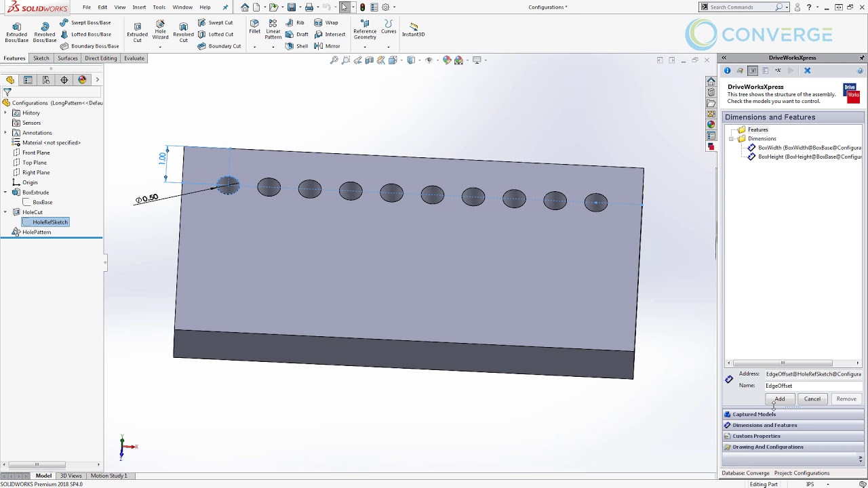Choose the Lofted Boss/Base tool
The image size is (868, 488).
point(85,34)
